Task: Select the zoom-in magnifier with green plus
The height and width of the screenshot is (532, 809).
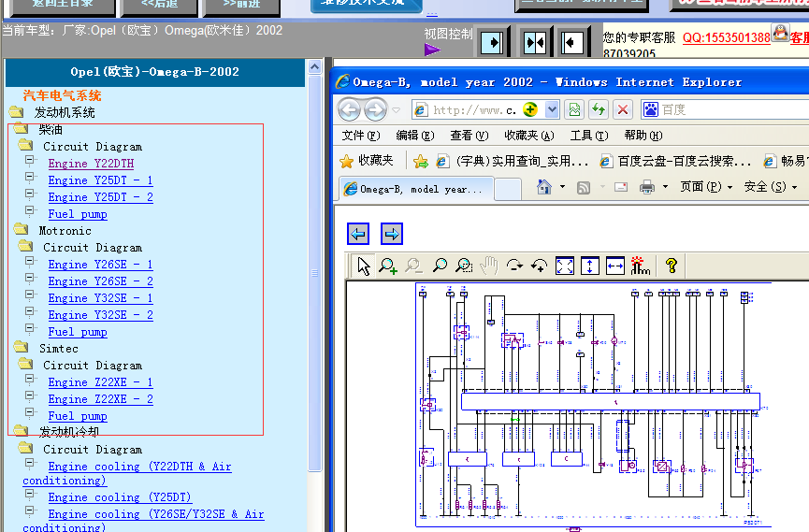Action: point(388,266)
